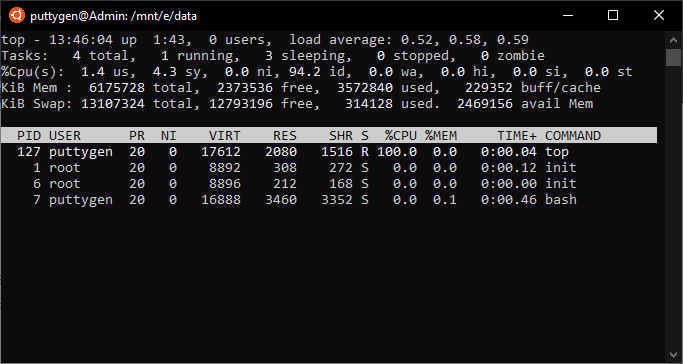683x364 pixels.
Task: Click the VIRT column header
Action: [x=224, y=136]
